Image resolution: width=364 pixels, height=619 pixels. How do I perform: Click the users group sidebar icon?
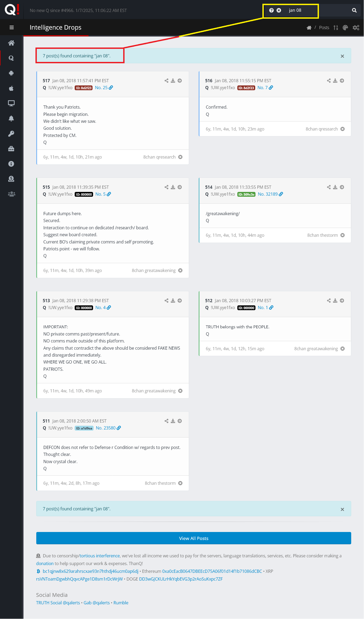coord(11,194)
